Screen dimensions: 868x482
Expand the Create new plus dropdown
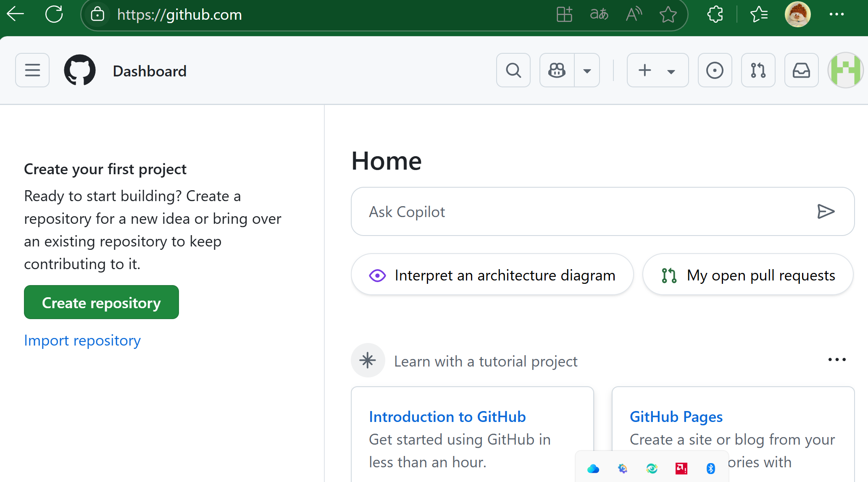[x=657, y=70]
